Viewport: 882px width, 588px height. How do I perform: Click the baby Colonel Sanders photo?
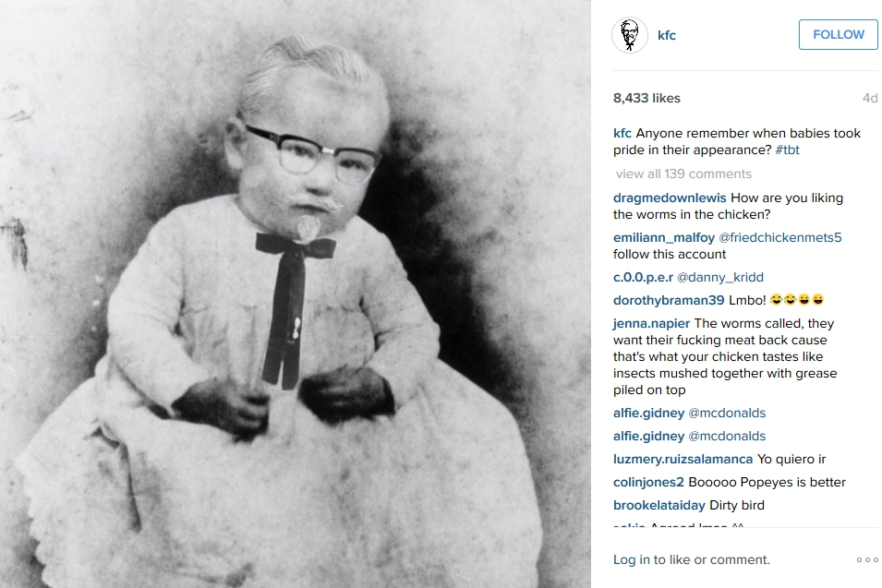point(296,294)
